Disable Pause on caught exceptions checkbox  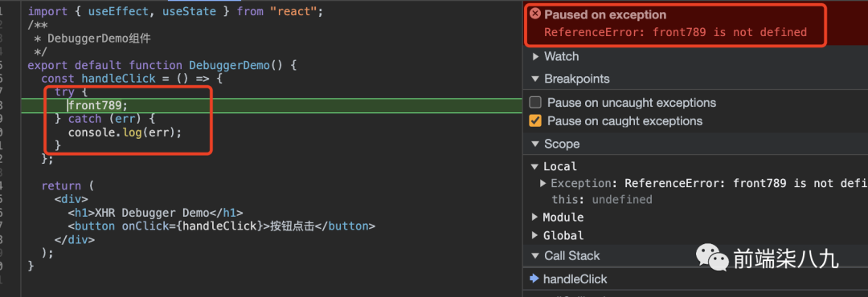coord(535,120)
